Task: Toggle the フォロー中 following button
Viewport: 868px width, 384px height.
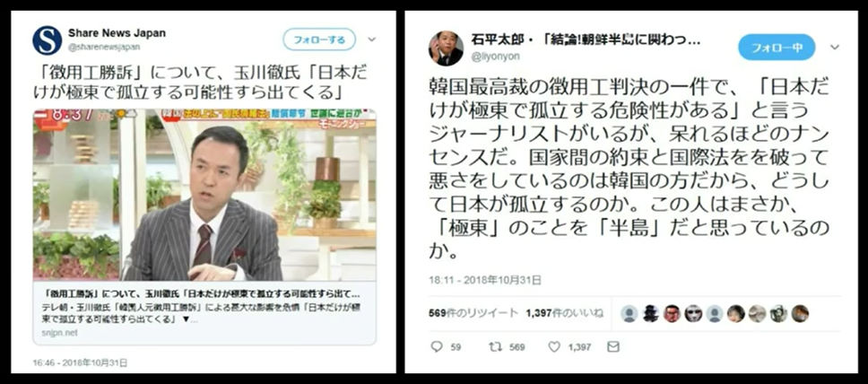Action: pos(777,48)
